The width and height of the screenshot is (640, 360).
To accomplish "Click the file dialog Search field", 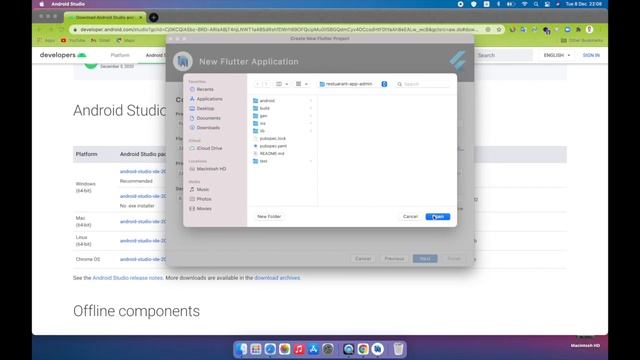I will coord(423,84).
